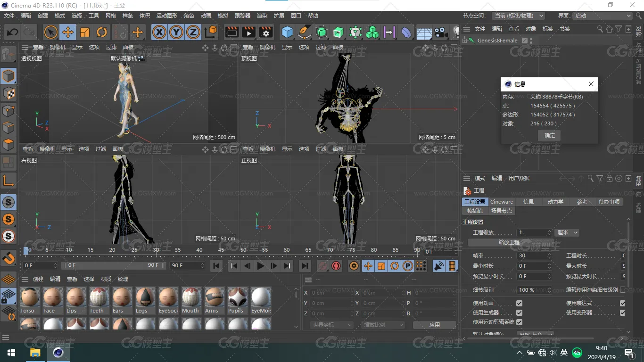
Task: Click the Record Active Objects button
Action: 323,266
